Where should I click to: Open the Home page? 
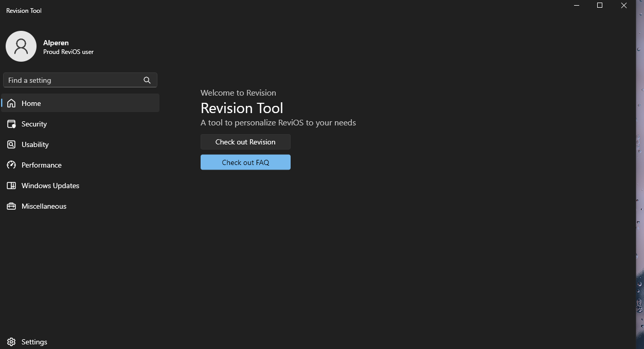coord(80,103)
